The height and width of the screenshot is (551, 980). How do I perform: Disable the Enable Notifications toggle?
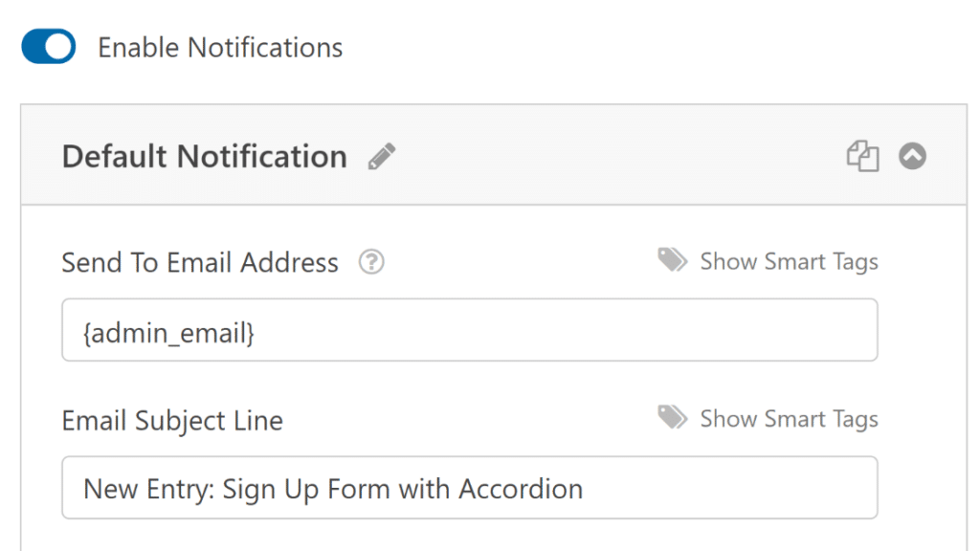click(47, 46)
